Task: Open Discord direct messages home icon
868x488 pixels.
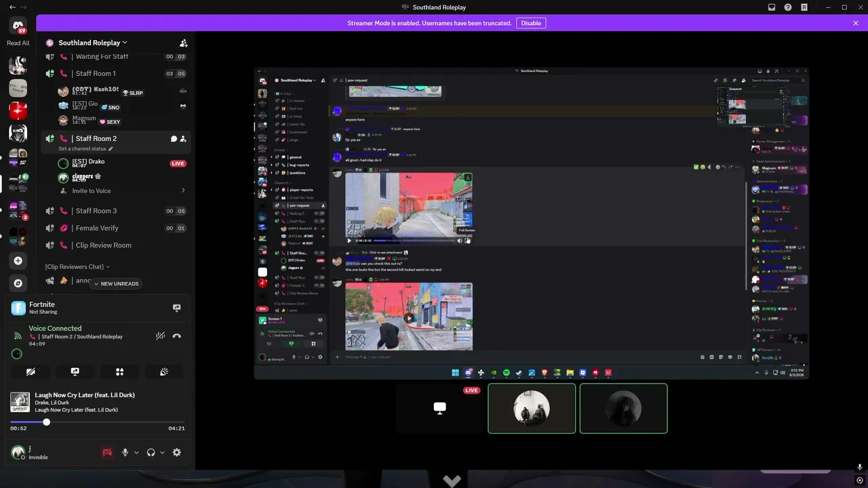Action: (x=18, y=26)
